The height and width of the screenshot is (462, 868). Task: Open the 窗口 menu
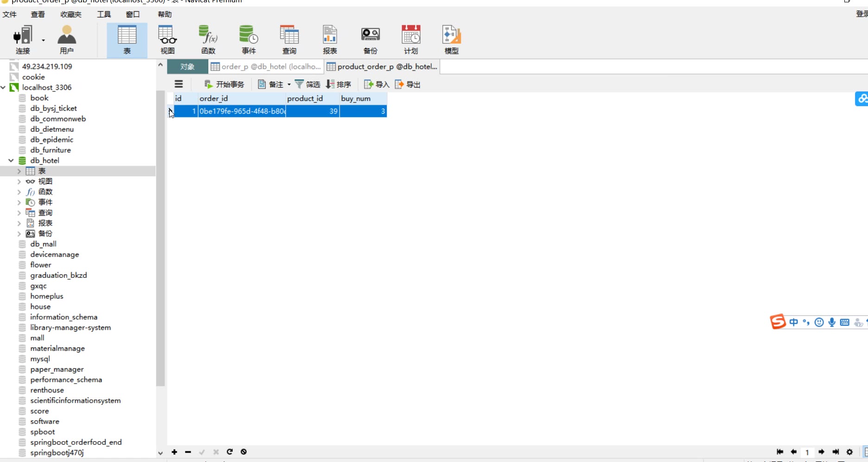coord(133,14)
